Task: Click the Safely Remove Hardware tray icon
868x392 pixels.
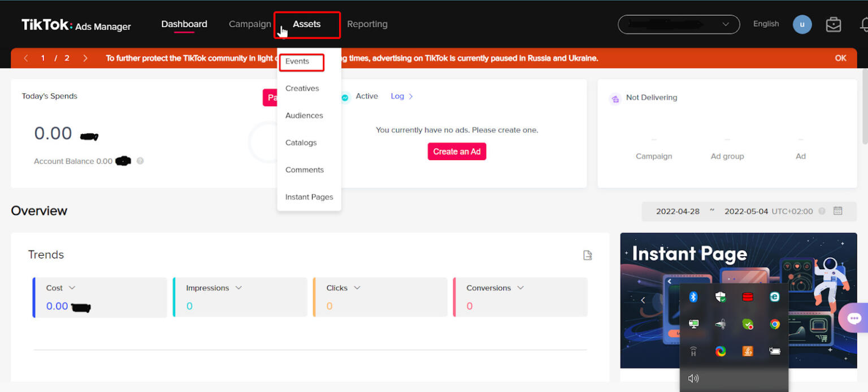Action: click(x=721, y=324)
